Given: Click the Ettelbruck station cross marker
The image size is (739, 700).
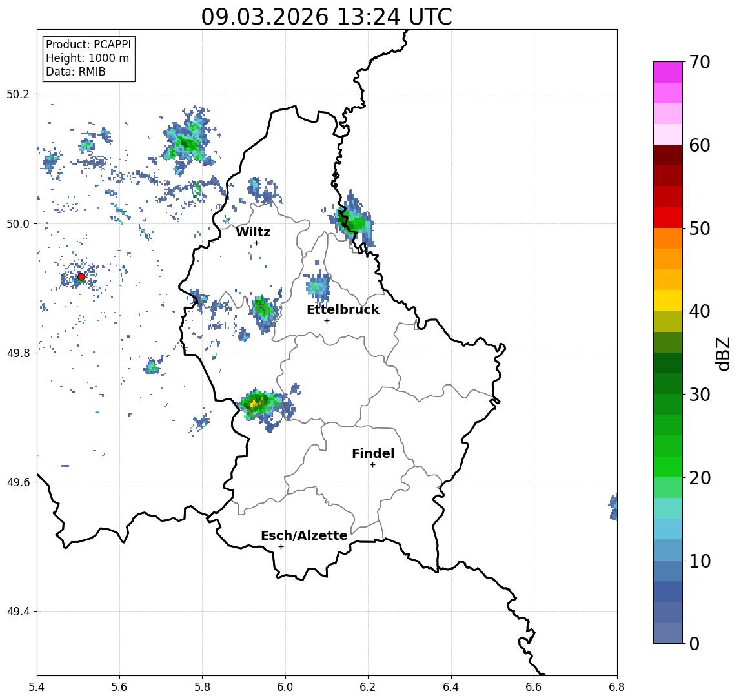Looking at the screenshot, I should pos(327,320).
